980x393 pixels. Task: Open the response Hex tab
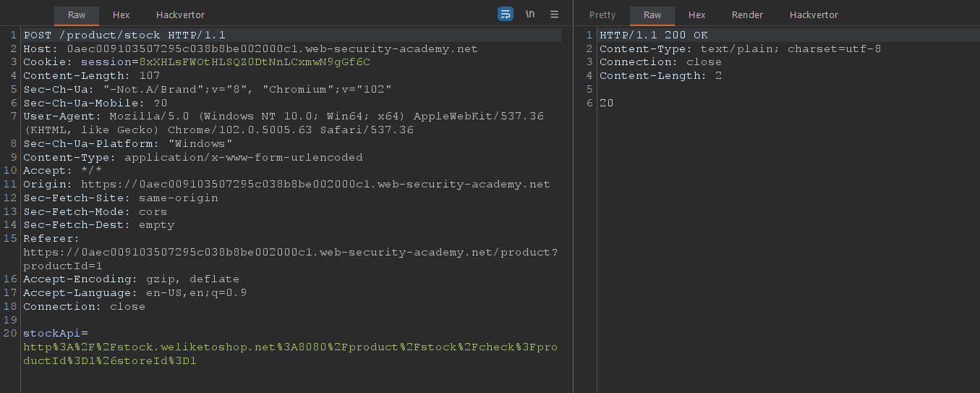[x=696, y=15]
